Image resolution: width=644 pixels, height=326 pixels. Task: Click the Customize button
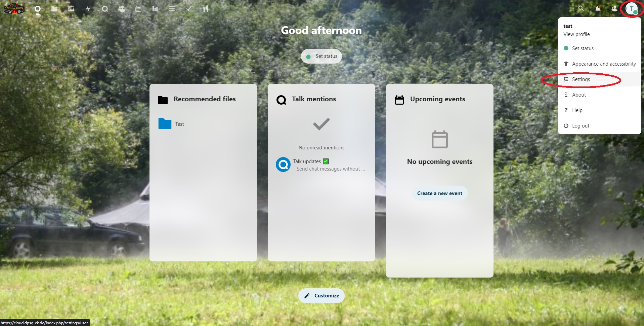click(321, 296)
